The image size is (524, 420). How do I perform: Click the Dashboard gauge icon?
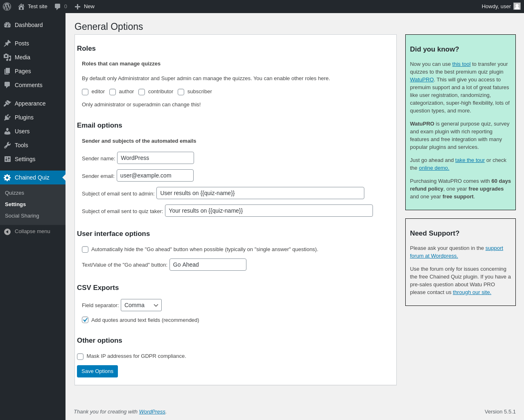coord(7,25)
